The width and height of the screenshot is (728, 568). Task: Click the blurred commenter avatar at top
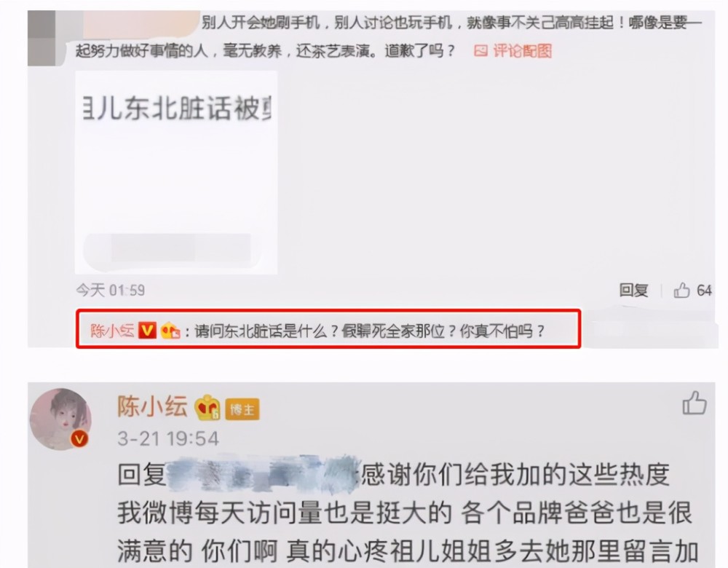pyautogui.click(x=41, y=38)
